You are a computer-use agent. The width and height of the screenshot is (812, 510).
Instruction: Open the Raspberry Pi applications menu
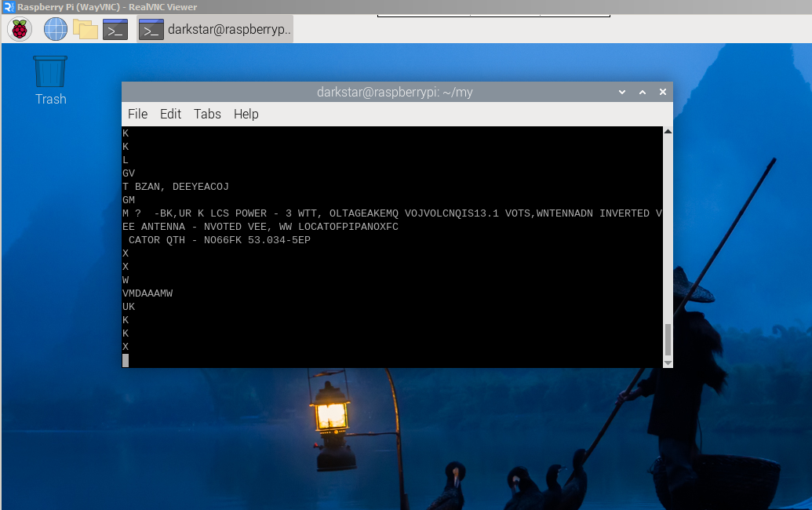[x=20, y=30]
